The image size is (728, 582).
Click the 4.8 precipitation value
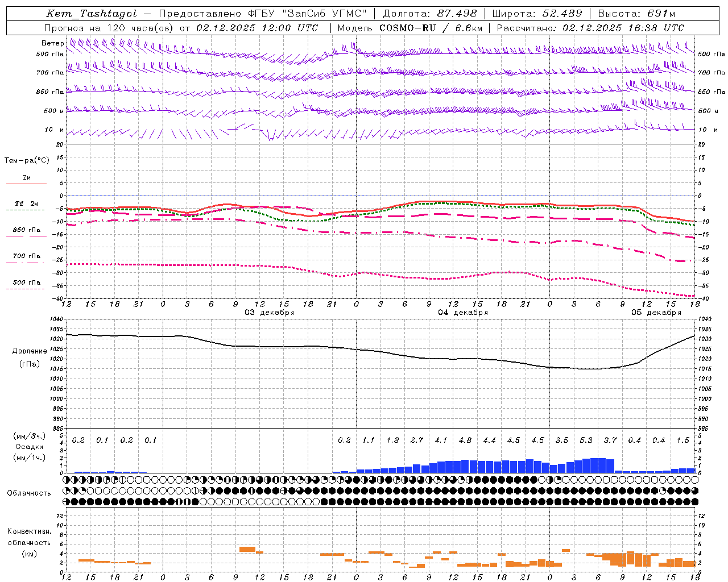click(465, 440)
